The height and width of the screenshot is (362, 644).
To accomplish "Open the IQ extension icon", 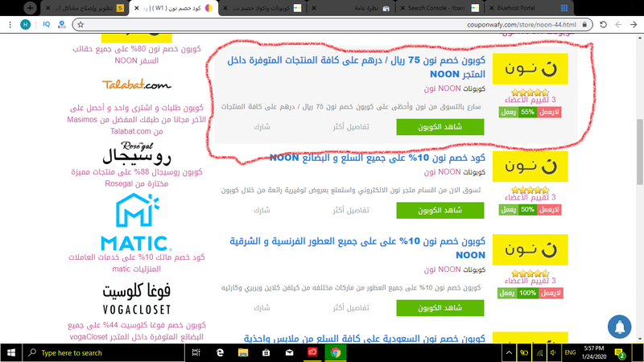I will coord(47,25).
